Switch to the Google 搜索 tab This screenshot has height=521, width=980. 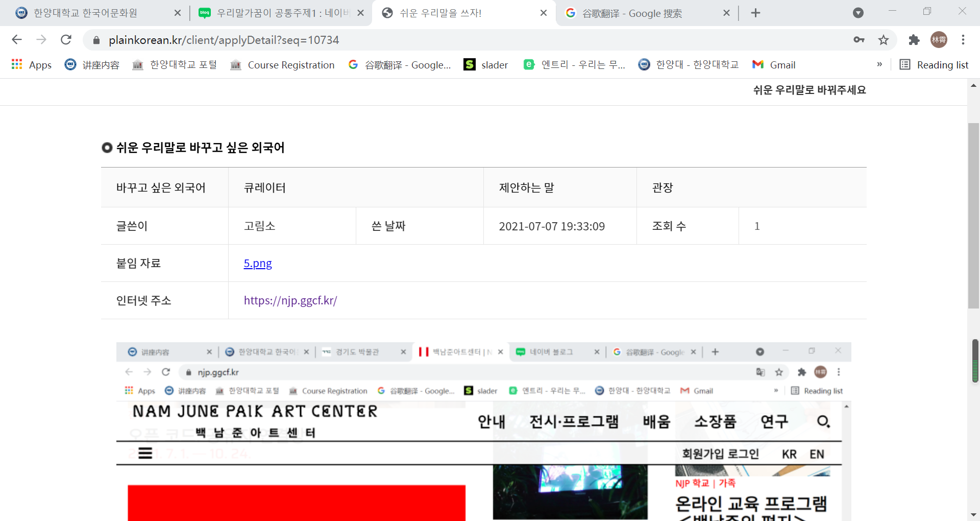click(x=631, y=13)
